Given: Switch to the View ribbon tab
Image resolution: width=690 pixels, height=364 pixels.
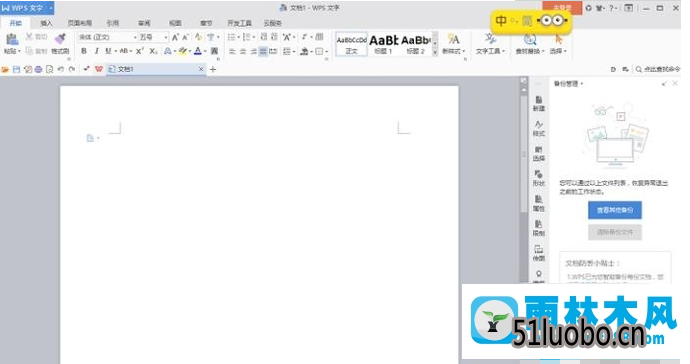Looking at the screenshot, I should point(175,23).
